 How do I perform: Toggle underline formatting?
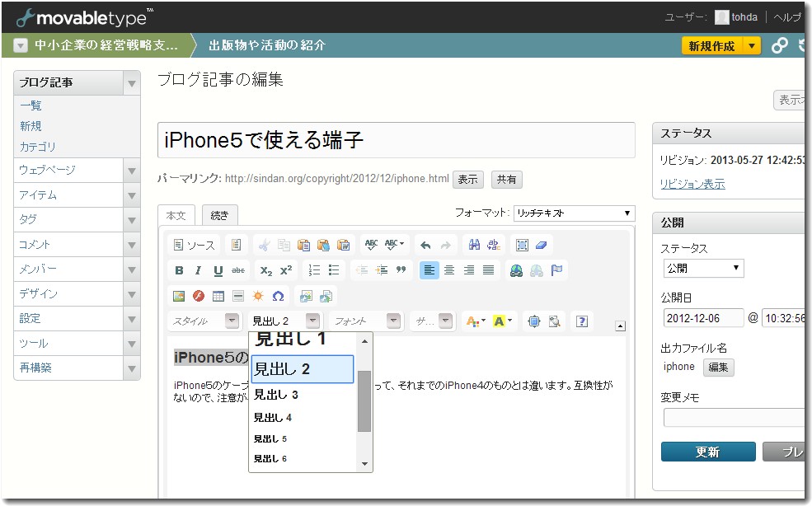(218, 270)
